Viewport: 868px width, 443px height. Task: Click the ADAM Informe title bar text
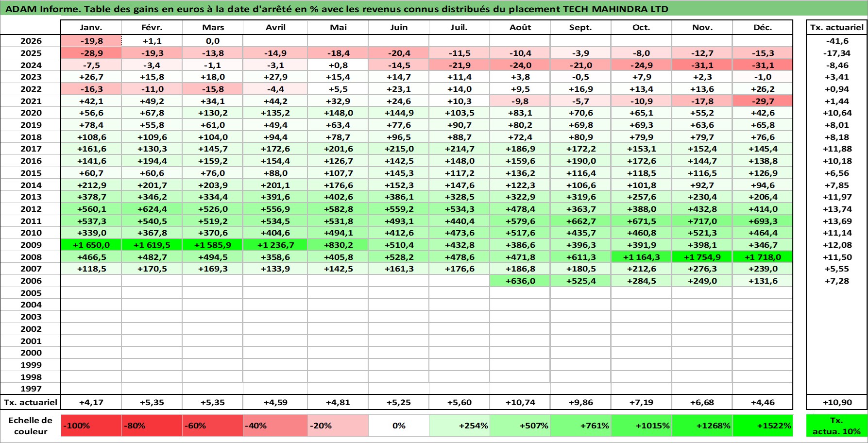[337, 9]
